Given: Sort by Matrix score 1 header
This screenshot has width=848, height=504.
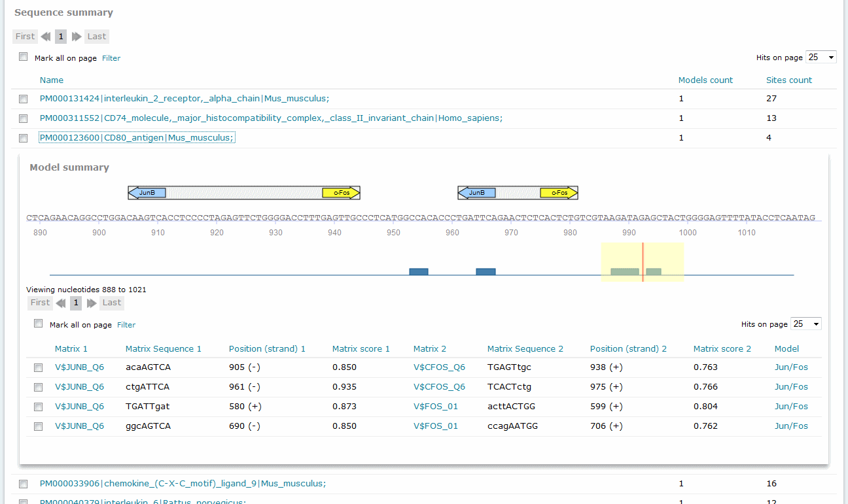Looking at the screenshot, I should coord(361,348).
